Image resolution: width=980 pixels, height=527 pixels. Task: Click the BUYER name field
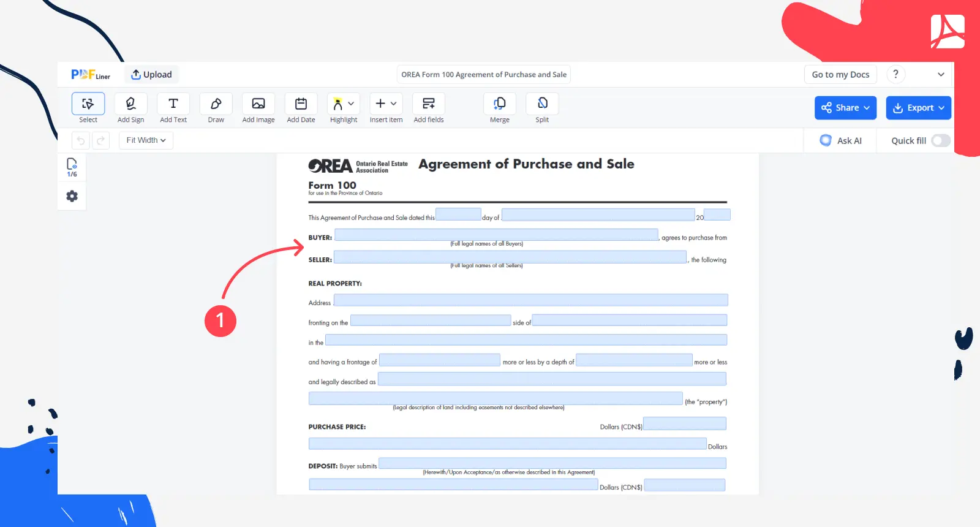496,235
